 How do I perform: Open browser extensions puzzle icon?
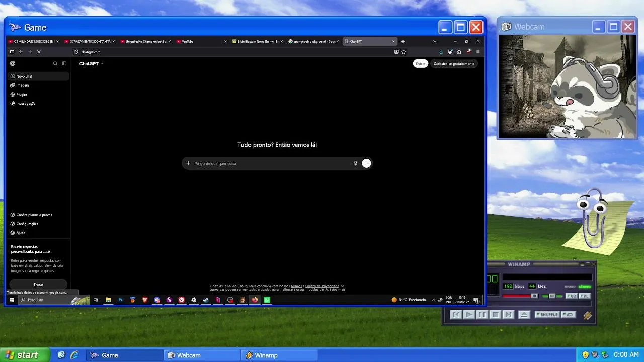click(459, 52)
